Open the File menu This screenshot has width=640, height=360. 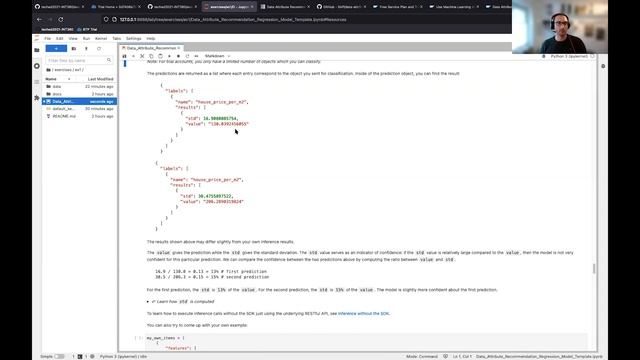[48, 38]
